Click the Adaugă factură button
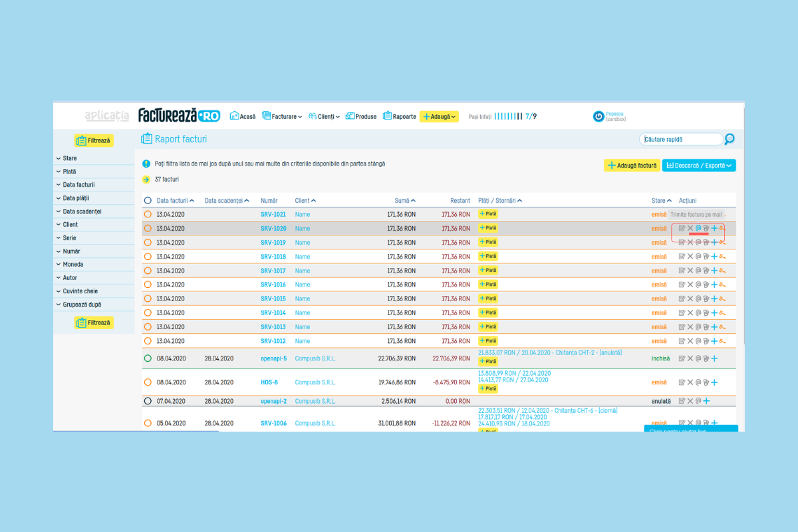 pyautogui.click(x=632, y=166)
